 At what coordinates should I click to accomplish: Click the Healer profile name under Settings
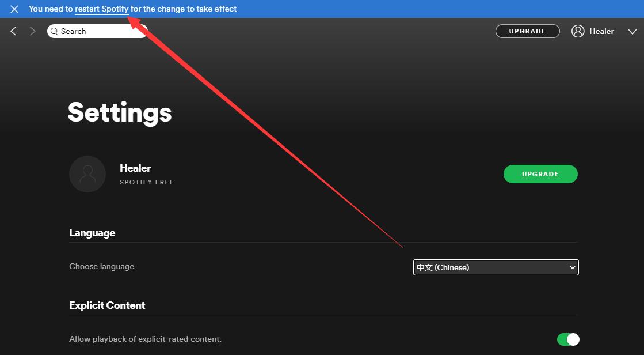(135, 168)
